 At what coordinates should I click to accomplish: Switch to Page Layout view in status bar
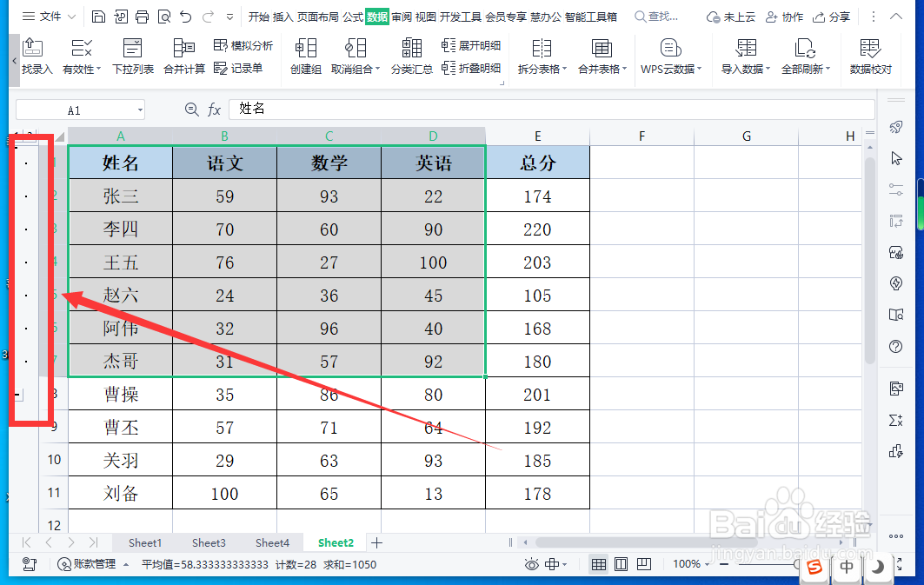[621, 564]
